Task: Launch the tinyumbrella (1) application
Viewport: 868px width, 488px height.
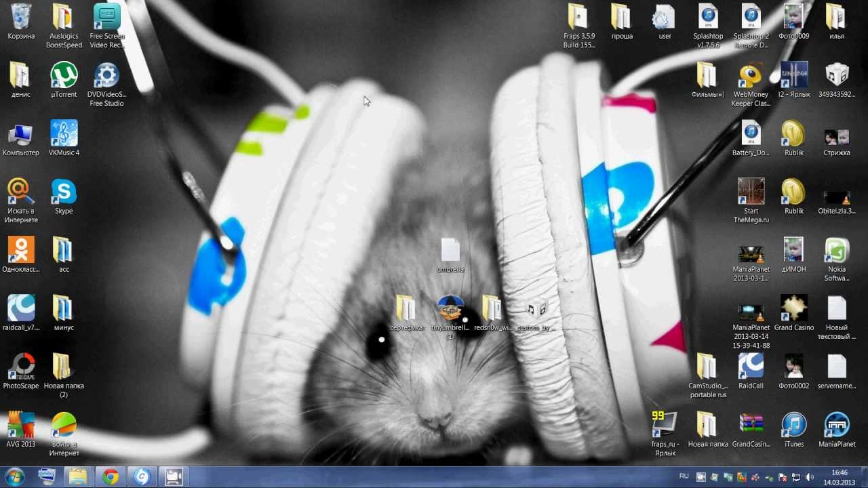Action: click(450, 317)
